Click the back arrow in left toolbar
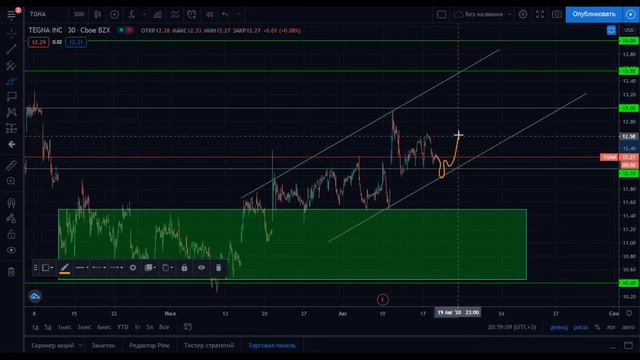The image size is (640, 360). click(x=11, y=144)
